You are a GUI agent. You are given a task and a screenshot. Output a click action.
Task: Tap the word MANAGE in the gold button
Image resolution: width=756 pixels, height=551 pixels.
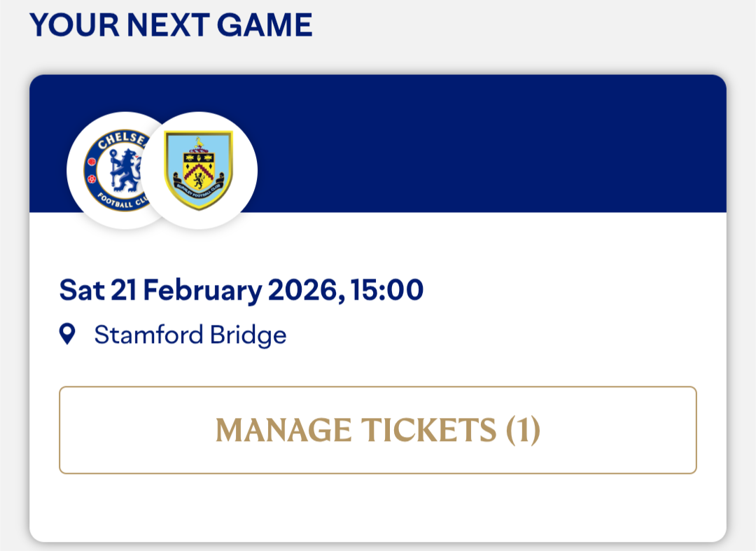[283, 430]
